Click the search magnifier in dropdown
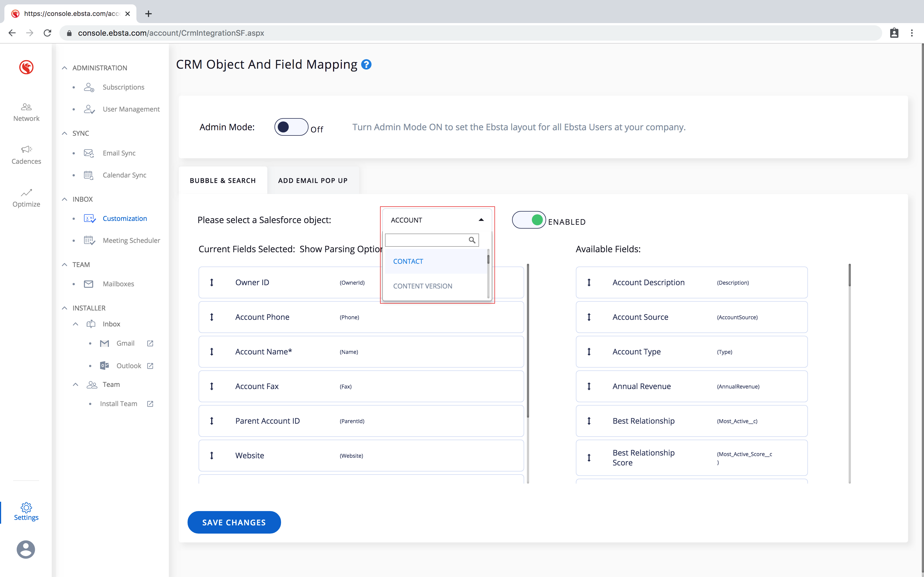 (472, 240)
